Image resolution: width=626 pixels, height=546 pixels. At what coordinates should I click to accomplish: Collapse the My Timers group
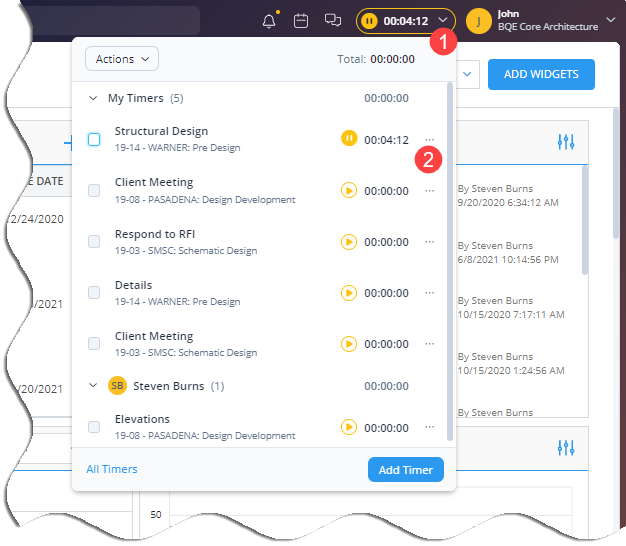point(94,98)
